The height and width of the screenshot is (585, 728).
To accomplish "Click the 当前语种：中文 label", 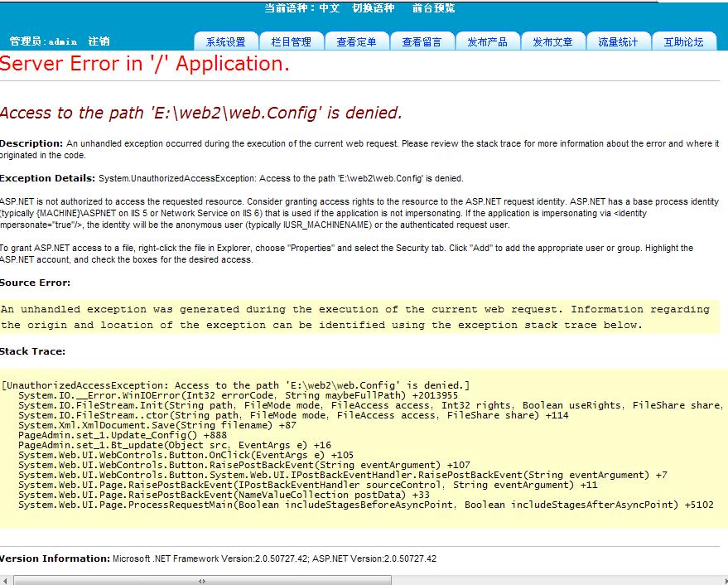I will (x=302, y=8).
